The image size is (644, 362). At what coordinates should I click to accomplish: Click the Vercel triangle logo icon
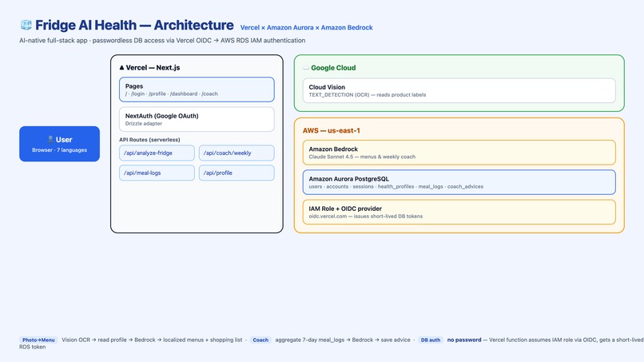(x=121, y=67)
